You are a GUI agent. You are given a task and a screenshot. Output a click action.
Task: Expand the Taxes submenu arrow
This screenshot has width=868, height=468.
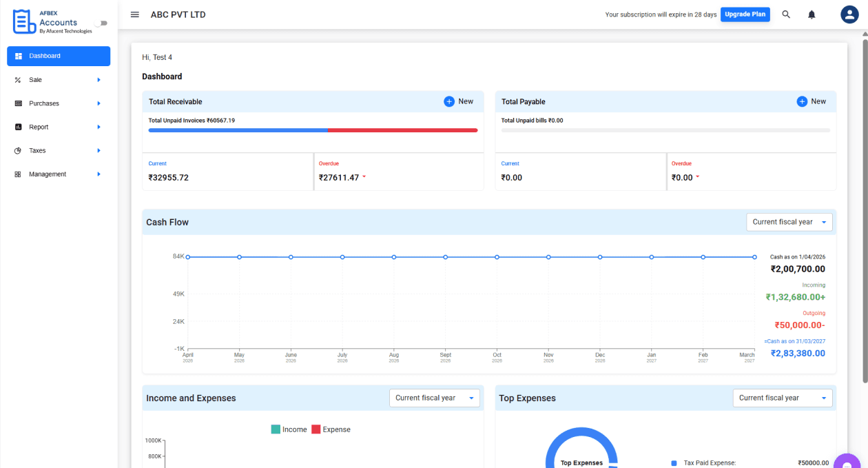coord(99,150)
